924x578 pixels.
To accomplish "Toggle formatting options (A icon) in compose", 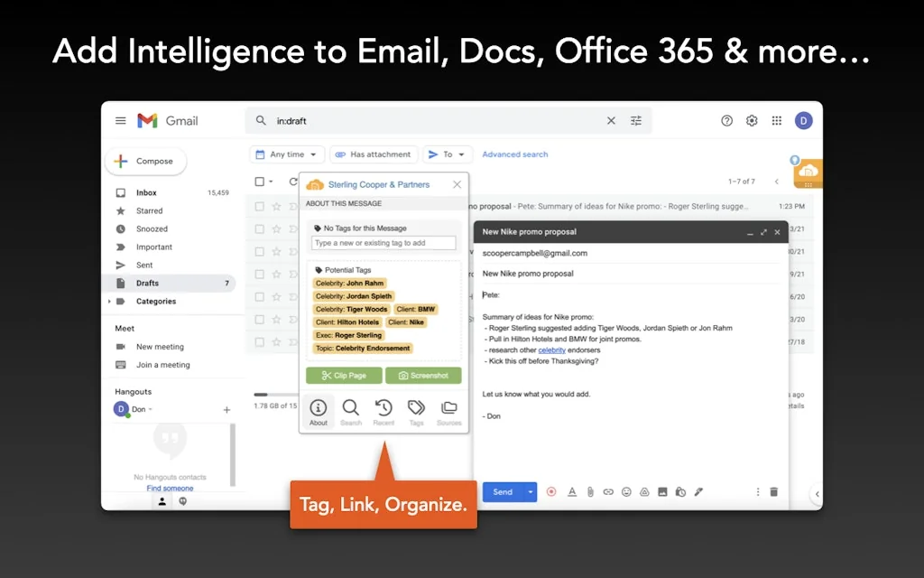I will (x=571, y=492).
